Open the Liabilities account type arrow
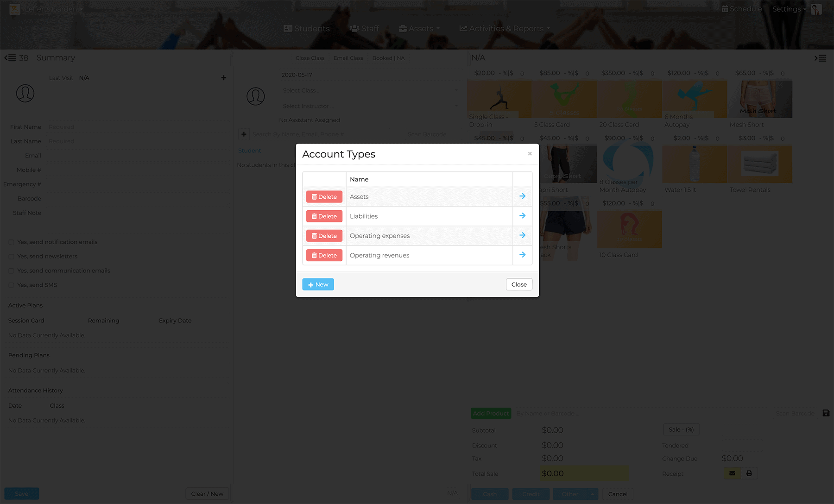This screenshot has height=504, width=834. click(x=522, y=216)
